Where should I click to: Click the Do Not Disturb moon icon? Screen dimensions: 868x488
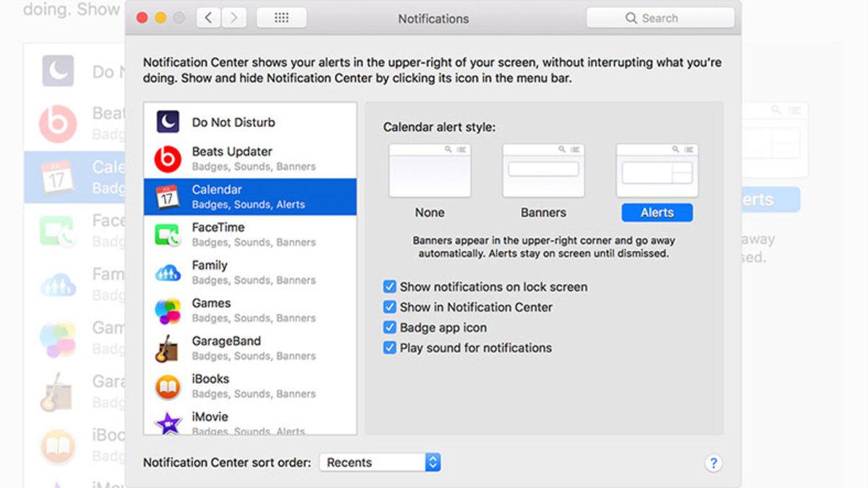pyautogui.click(x=168, y=121)
